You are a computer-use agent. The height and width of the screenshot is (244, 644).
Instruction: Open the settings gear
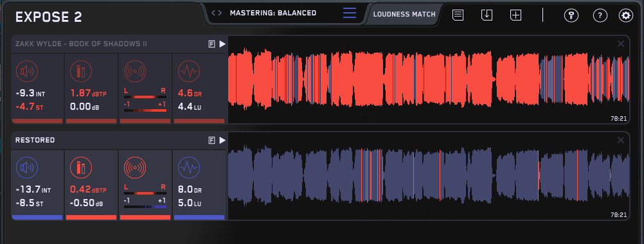click(x=626, y=15)
